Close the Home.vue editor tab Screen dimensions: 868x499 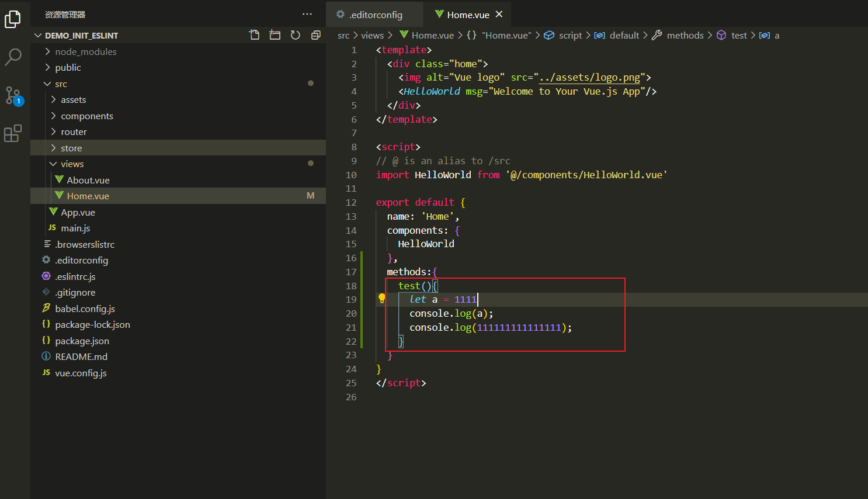(x=499, y=14)
